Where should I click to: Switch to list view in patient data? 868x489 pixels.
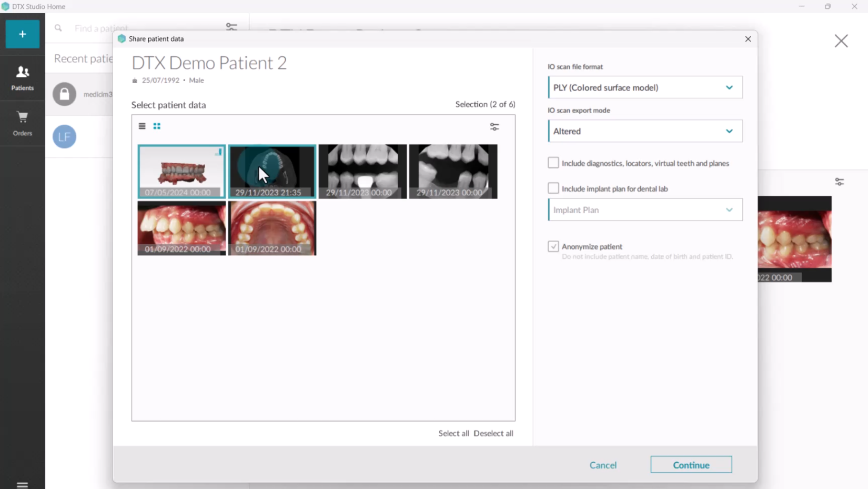[142, 126]
